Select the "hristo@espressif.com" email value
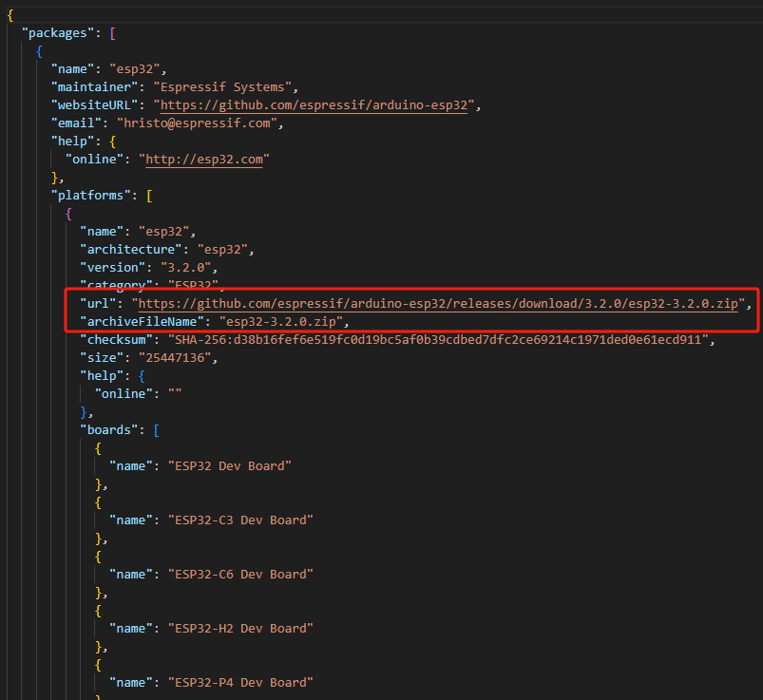The image size is (763, 700). (x=197, y=123)
